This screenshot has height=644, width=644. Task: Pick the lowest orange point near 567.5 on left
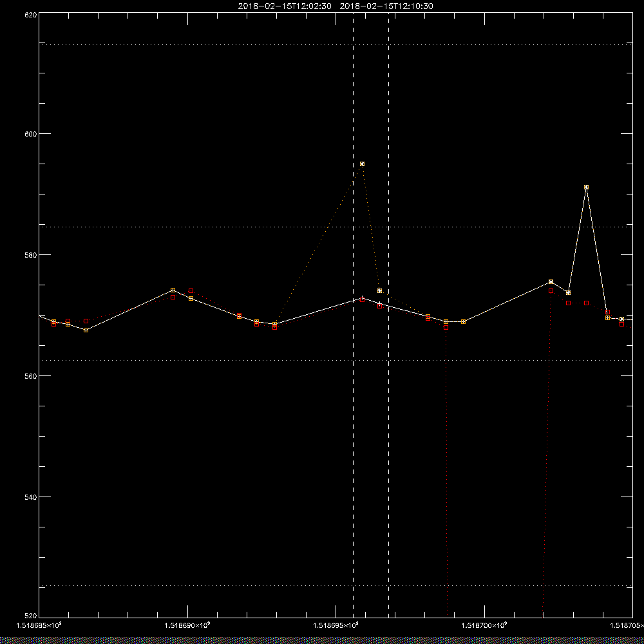tap(86, 330)
